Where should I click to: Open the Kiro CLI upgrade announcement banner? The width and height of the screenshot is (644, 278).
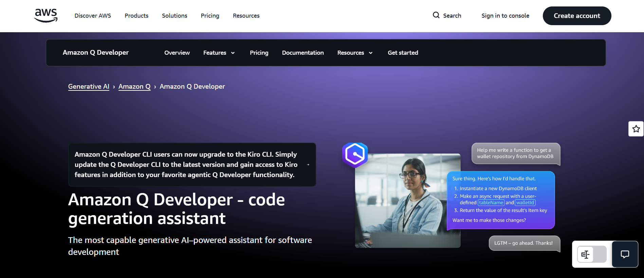click(x=192, y=164)
